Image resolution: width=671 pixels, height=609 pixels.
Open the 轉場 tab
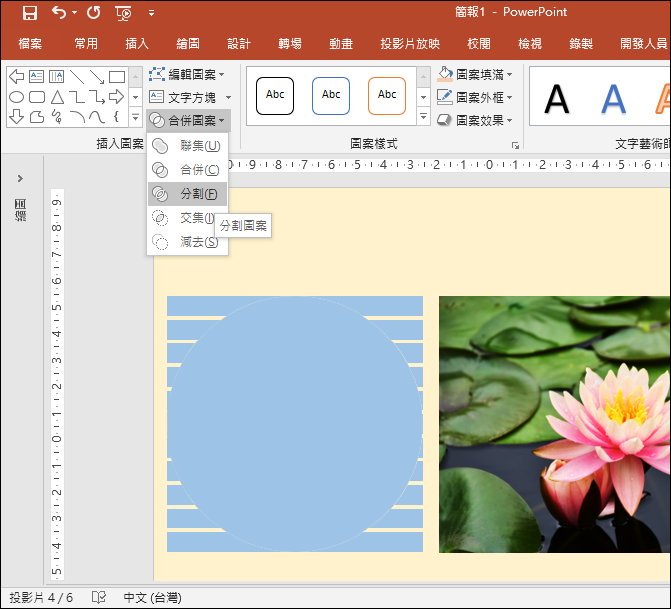pos(290,44)
